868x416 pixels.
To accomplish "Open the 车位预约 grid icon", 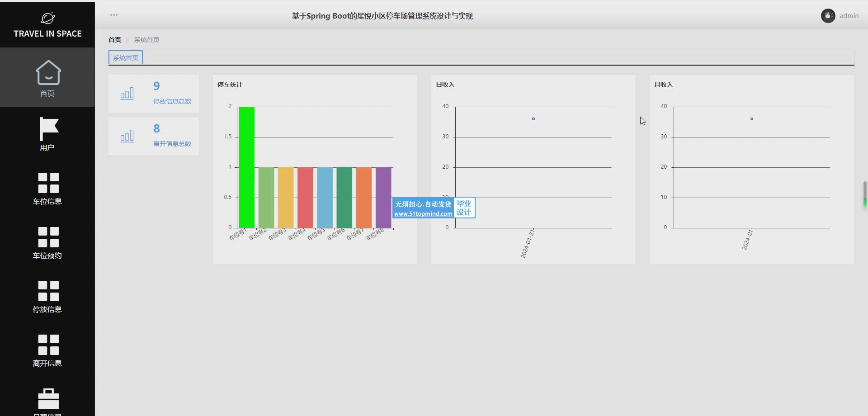I will (x=48, y=237).
